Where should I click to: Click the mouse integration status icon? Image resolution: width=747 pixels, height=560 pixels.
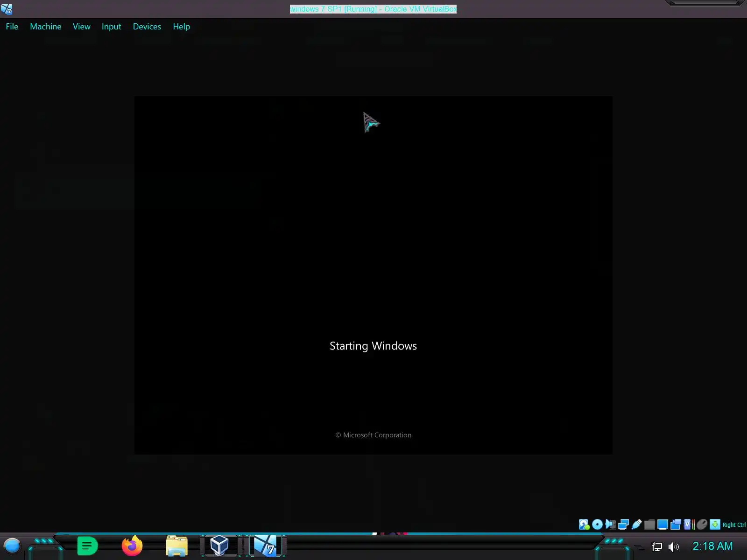coord(702,525)
